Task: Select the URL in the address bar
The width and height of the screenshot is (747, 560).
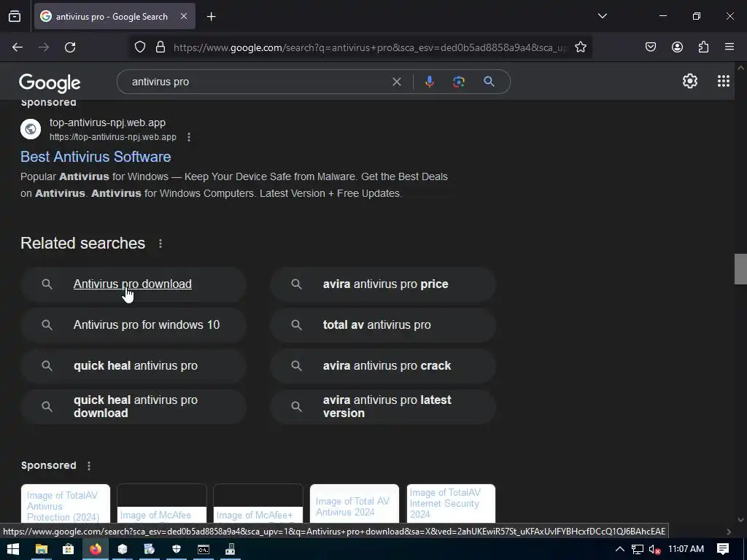Action: click(371, 47)
